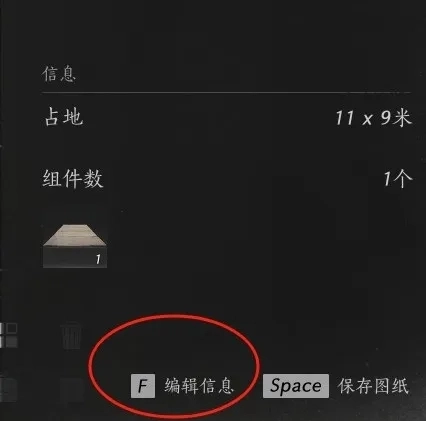Select the 编辑信息 edit info label

click(199, 386)
